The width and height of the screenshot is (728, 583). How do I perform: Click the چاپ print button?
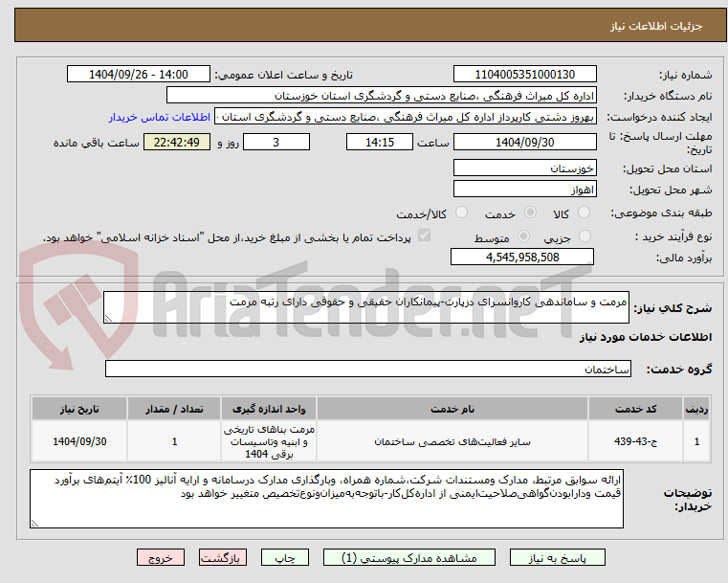pyautogui.click(x=285, y=557)
